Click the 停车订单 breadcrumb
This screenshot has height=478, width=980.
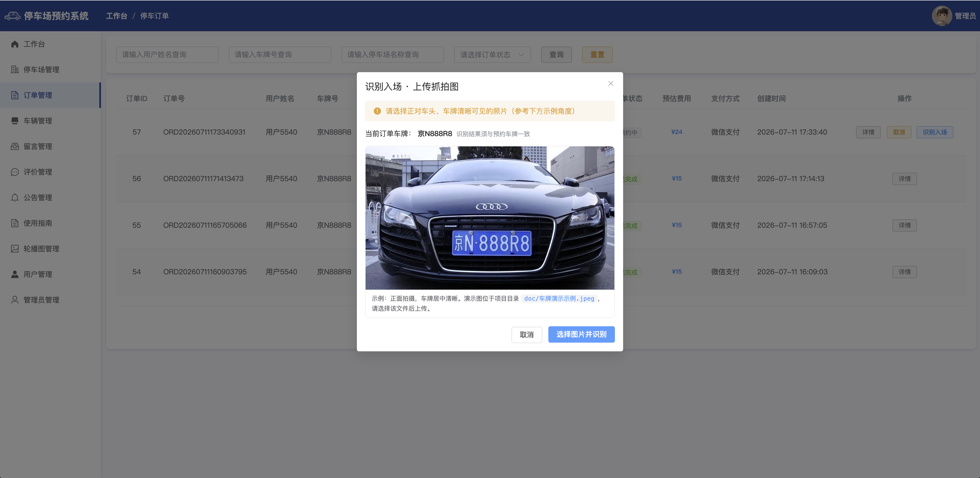pyautogui.click(x=154, y=16)
